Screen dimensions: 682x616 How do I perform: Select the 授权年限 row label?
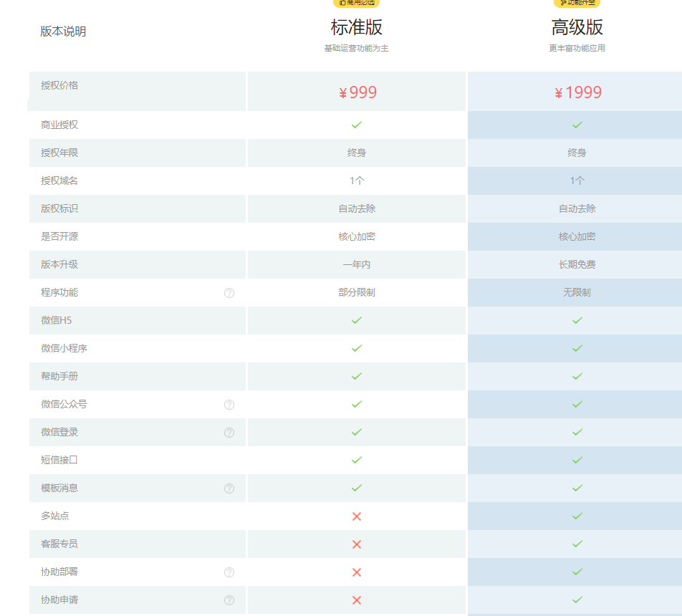click(59, 153)
